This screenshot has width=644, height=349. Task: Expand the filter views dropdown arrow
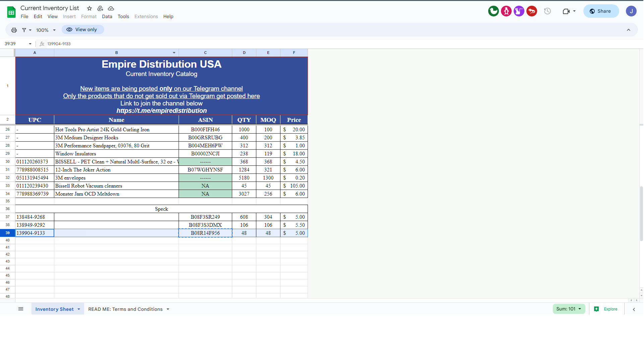coord(30,30)
